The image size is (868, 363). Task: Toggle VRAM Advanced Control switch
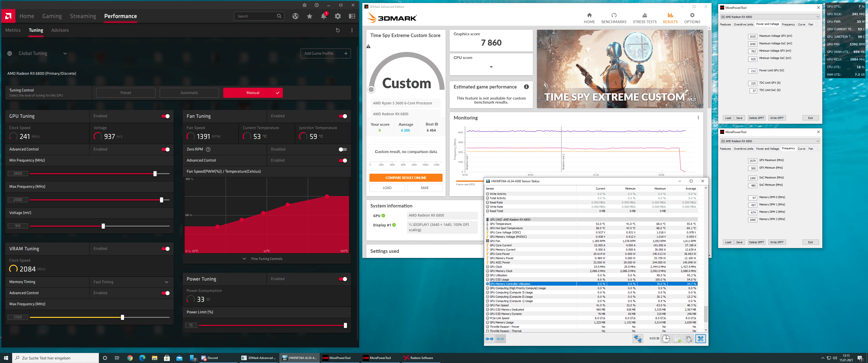coord(165,293)
